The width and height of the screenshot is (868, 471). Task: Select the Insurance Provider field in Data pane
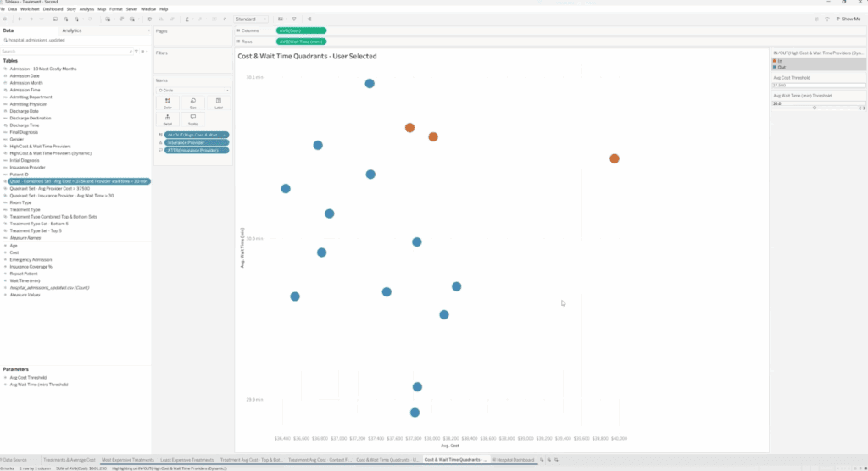point(27,167)
